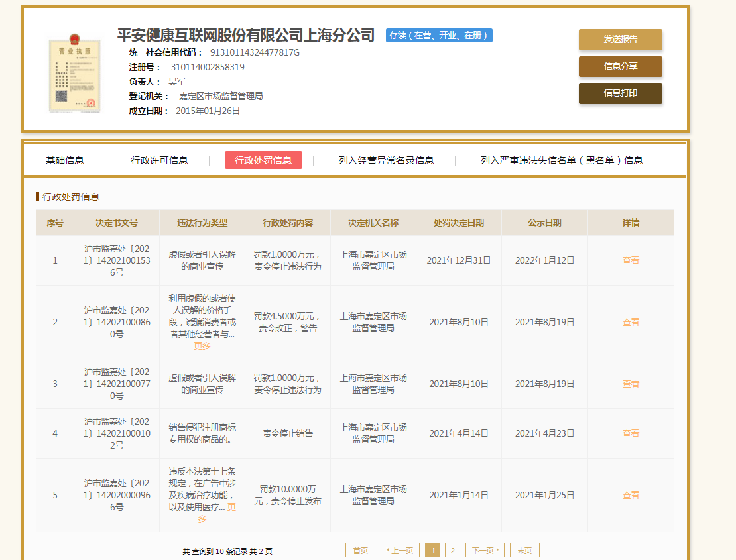Click the 下一页 pagination button
The height and width of the screenshot is (560, 736).
(x=485, y=551)
